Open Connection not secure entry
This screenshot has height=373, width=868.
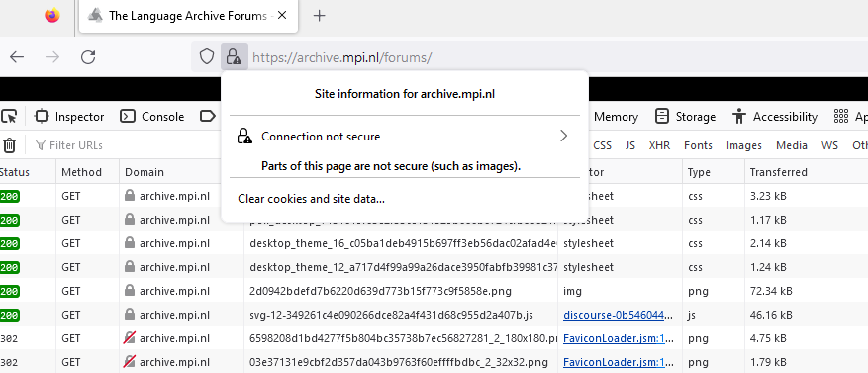(405, 137)
